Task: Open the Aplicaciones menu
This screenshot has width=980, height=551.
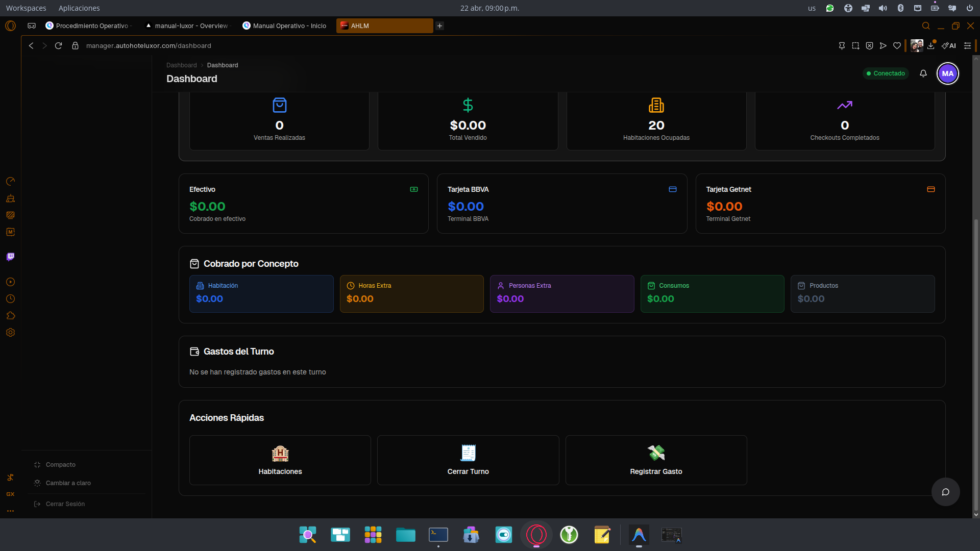Action: [x=79, y=8]
